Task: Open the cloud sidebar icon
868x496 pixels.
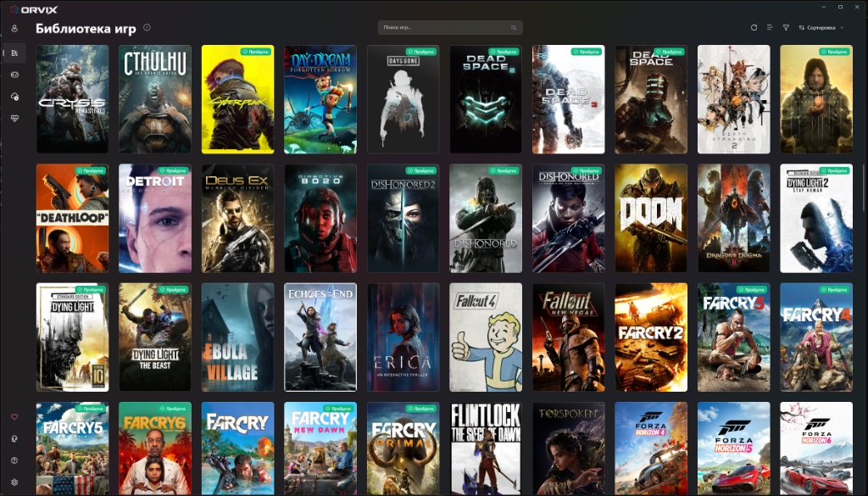Action: (14, 97)
